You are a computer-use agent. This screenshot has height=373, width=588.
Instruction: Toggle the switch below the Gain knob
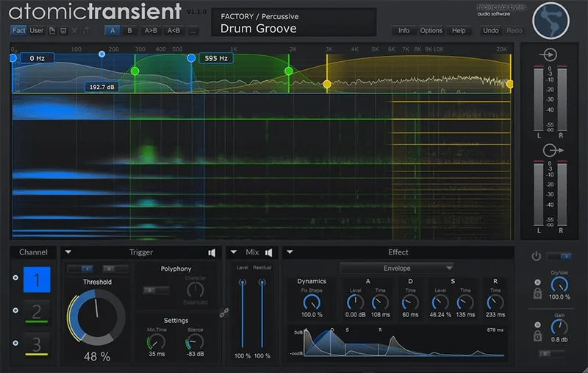[552, 353]
